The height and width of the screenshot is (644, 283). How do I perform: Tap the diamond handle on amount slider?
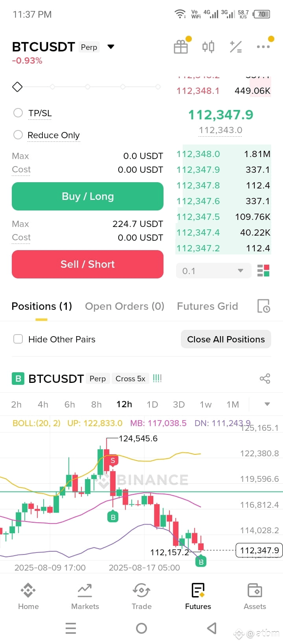tap(17, 87)
